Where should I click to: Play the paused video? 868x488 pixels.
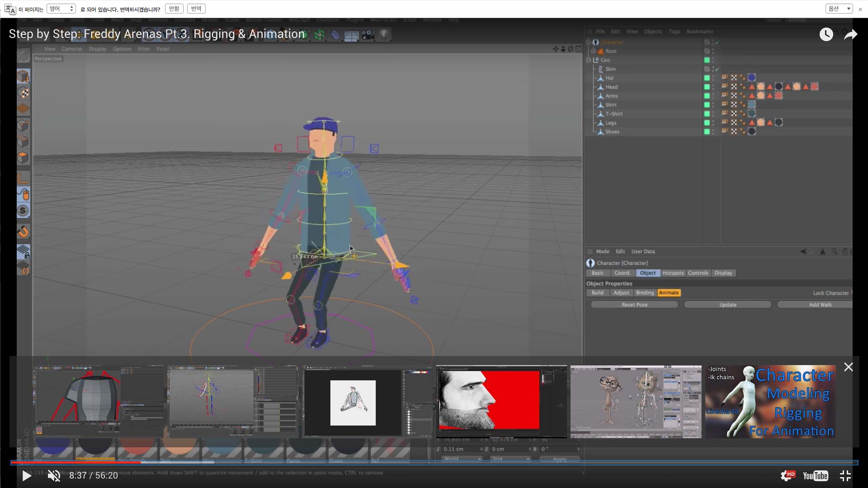(27, 475)
